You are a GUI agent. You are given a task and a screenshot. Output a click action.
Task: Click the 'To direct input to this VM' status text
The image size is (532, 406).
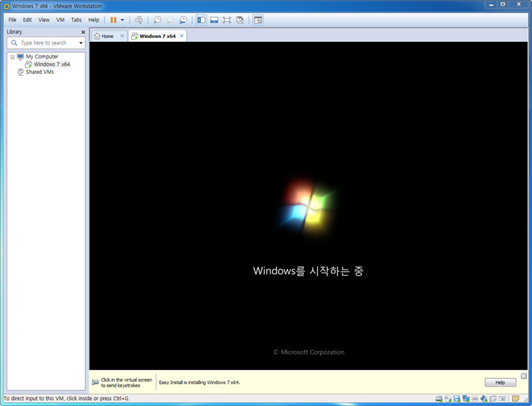pyautogui.click(x=66, y=399)
